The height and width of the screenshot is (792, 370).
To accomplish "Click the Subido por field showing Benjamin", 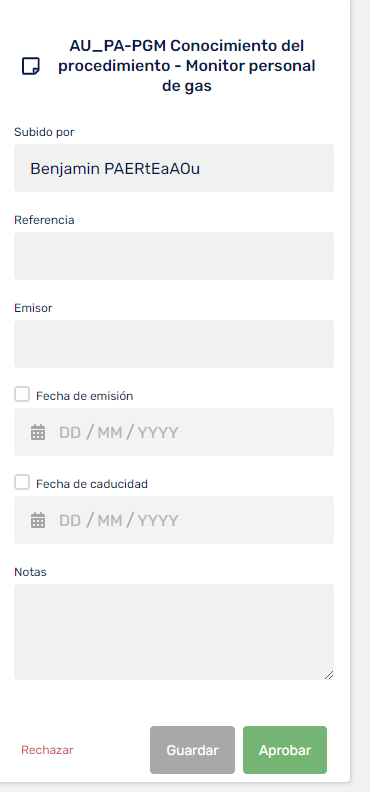I will [x=174, y=168].
